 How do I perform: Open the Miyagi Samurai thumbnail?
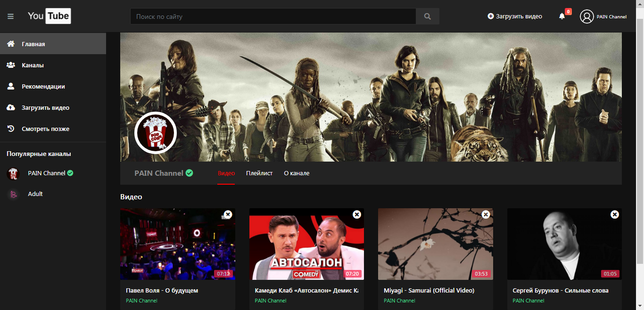tap(436, 244)
